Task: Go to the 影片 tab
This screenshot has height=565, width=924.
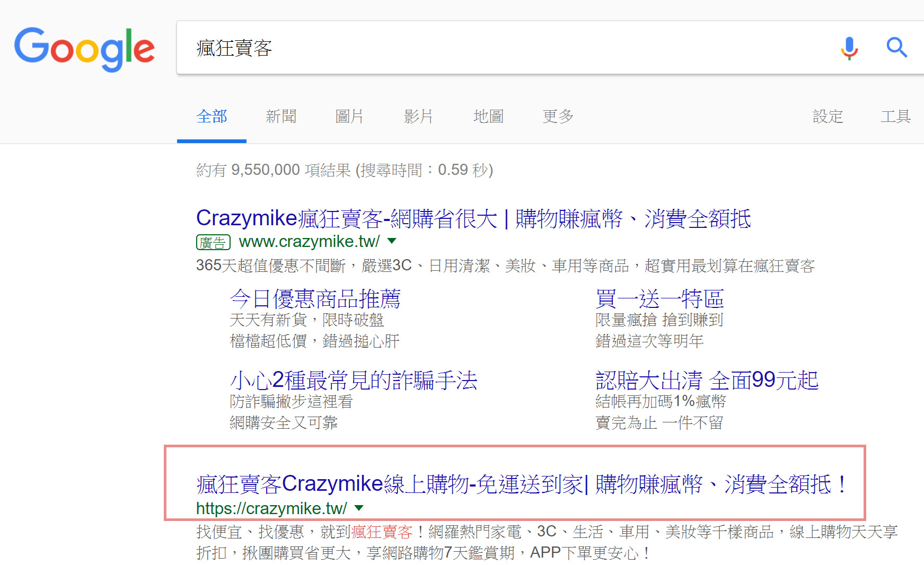Action: click(x=418, y=117)
